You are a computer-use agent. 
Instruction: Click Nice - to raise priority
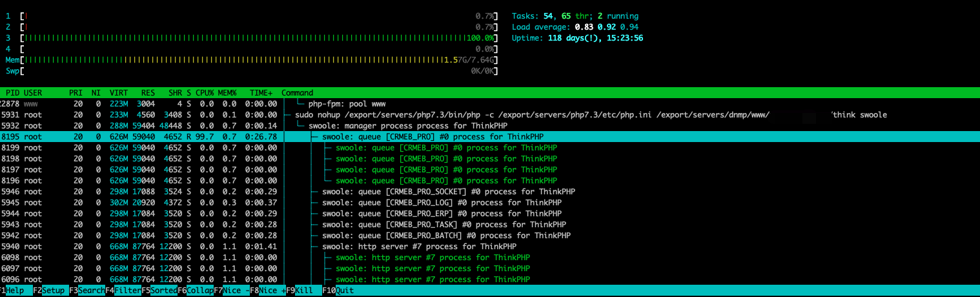(x=236, y=291)
